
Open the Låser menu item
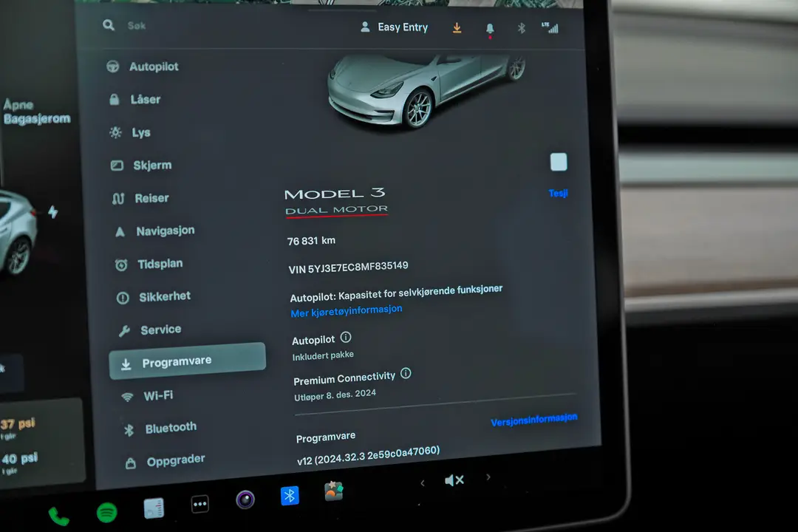coord(135,99)
